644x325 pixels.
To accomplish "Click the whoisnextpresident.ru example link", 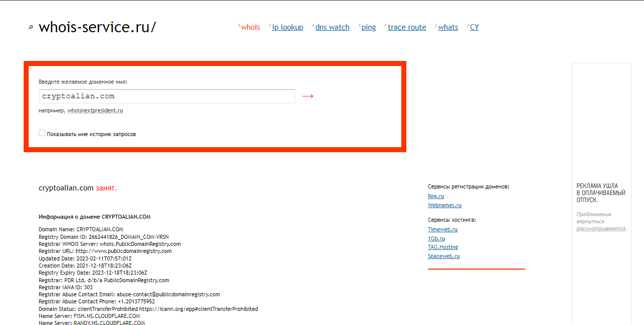I will coord(95,110).
